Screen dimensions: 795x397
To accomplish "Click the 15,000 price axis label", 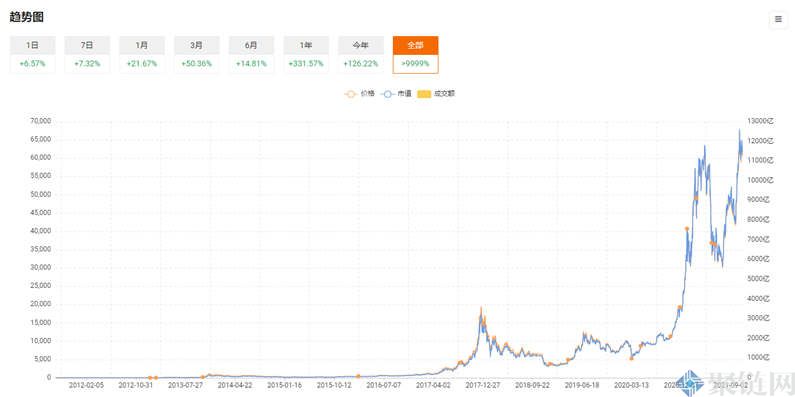I will click(x=42, y=322).
